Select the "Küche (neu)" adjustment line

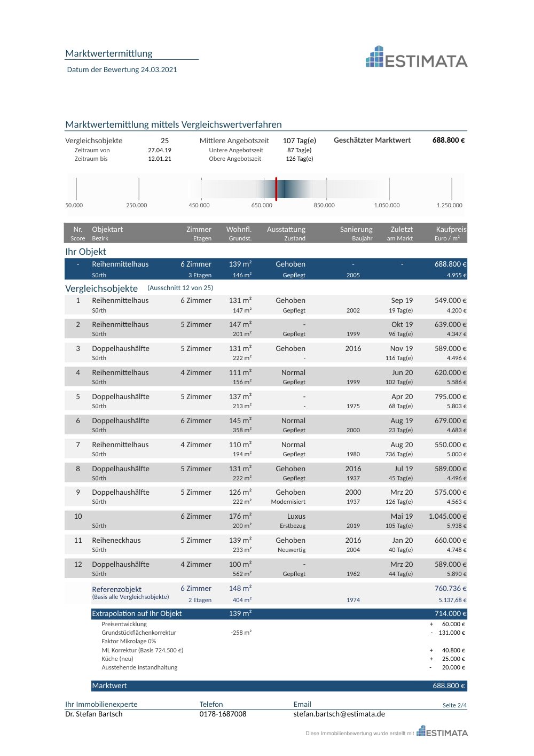117,659
